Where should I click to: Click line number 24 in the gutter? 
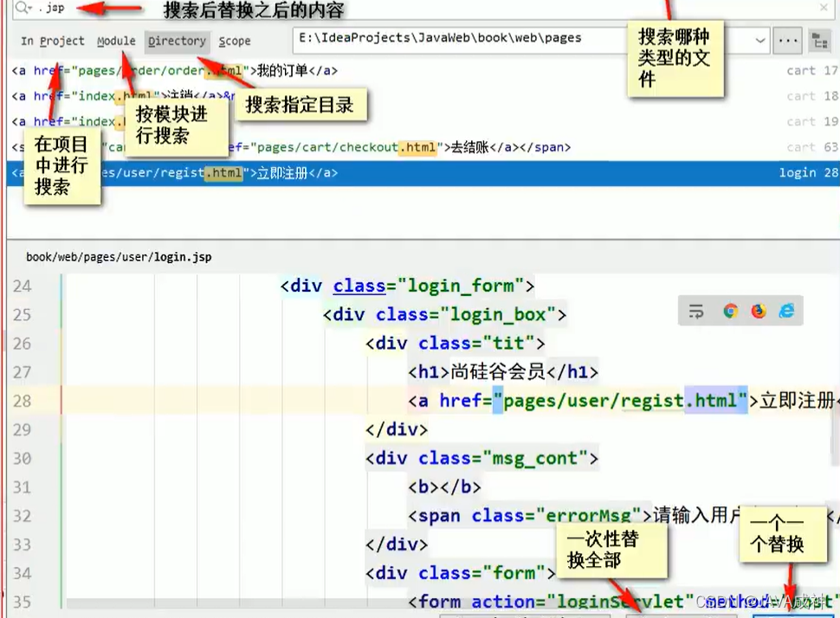pyautogui.click(x=22, y=286)
